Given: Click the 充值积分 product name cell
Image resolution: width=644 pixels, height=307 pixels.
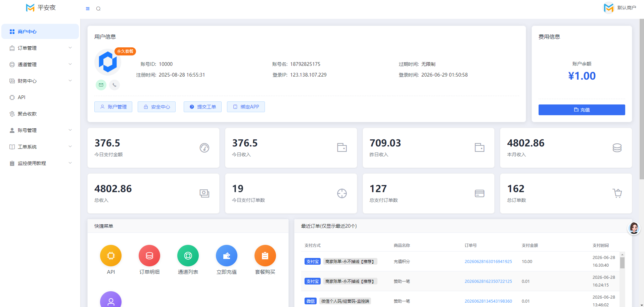Looking at the screenshot, I should (402, 262).
